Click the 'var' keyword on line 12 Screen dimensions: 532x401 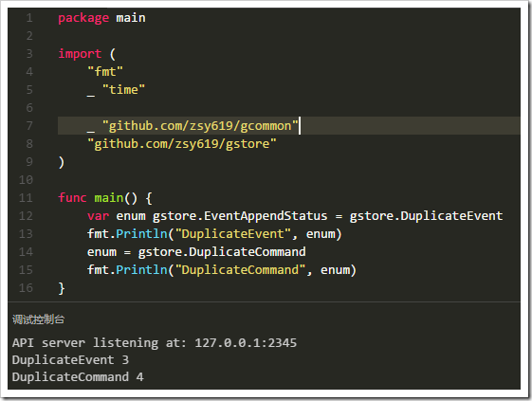[x=98, y=216]
